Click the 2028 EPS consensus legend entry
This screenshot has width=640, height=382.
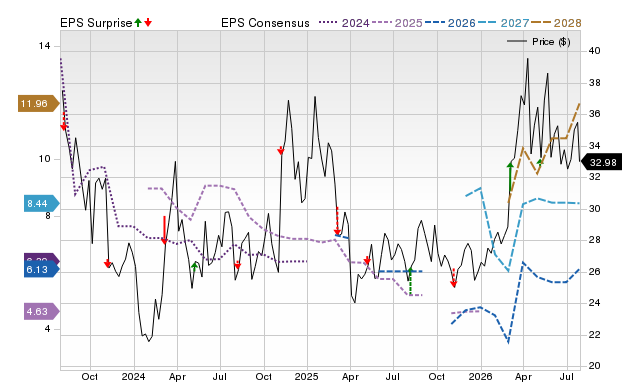(556, 23)
